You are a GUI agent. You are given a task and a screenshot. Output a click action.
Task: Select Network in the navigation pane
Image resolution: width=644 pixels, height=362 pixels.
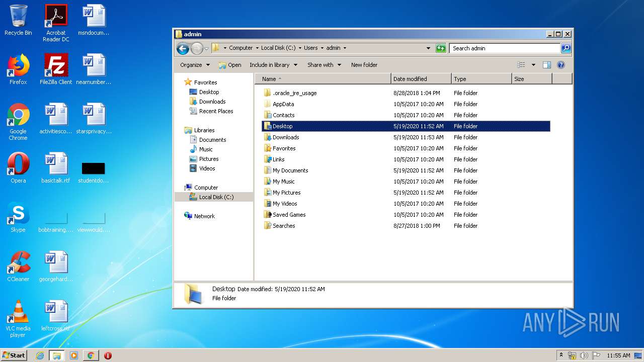coord(204,216)
